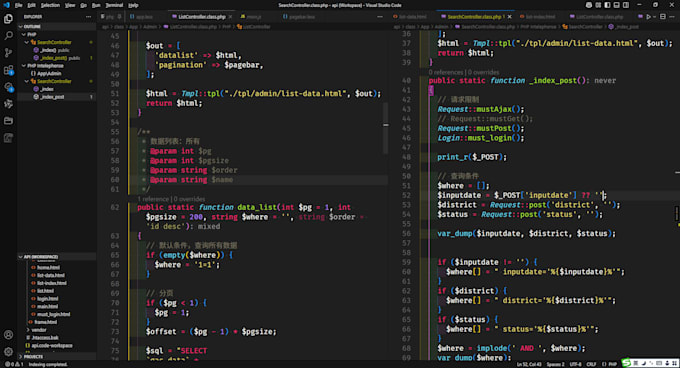Click the '1 reference' code lens link
This screenshot has width=680, height=368.
click(x=154, y=199)
